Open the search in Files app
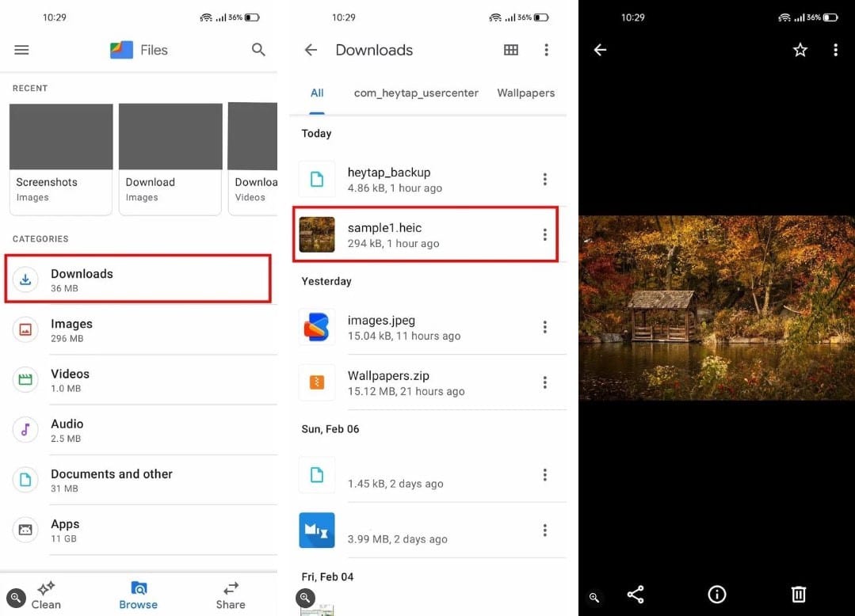 [258, 49]
